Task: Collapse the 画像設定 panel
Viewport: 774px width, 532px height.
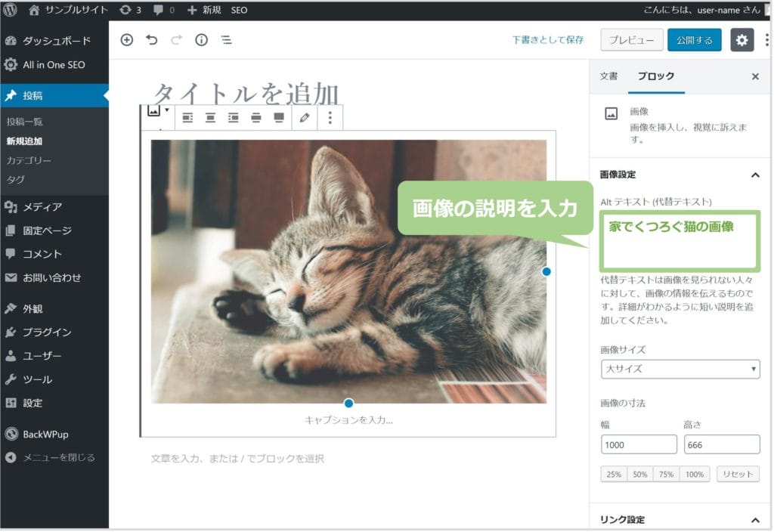Action: pos(754,175)
